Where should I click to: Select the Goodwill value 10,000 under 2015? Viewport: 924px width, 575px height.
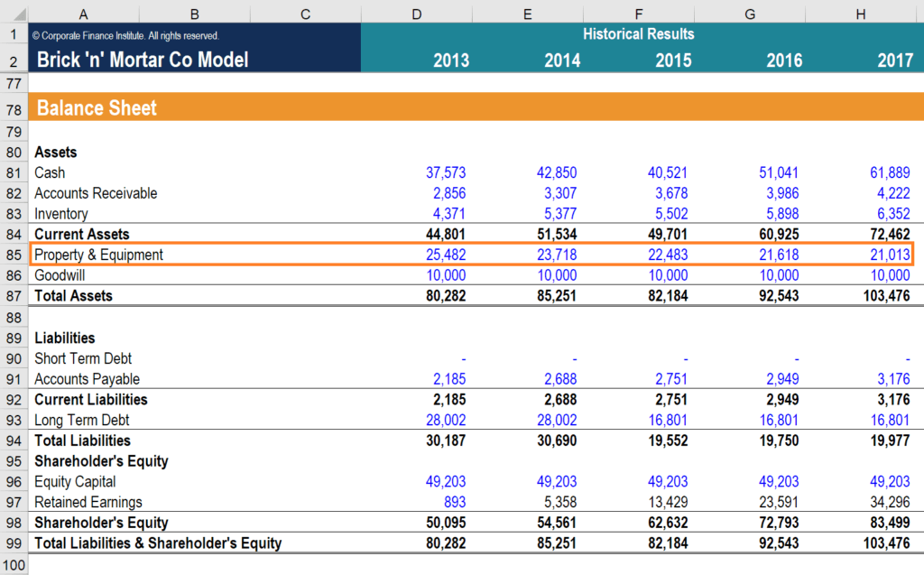[668, 275]
